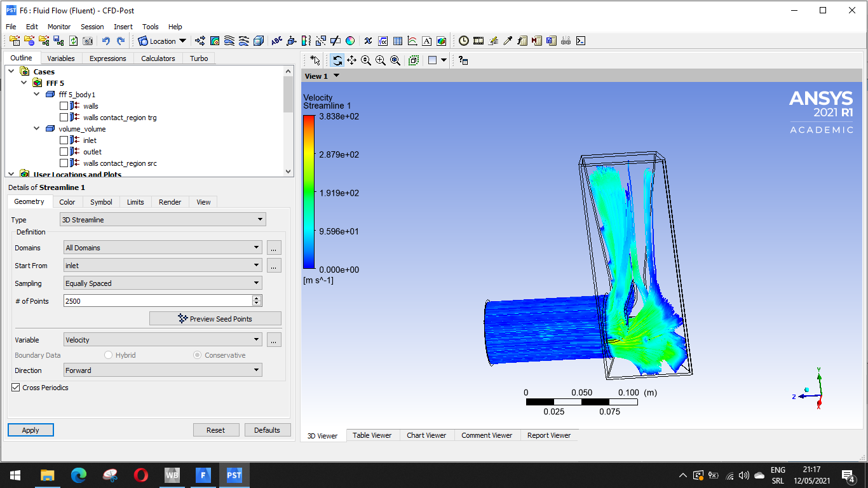Screen dimensions: 868x488
Task: Open the Sampling Equally Spaced dropdown
Action: [163, 283]
